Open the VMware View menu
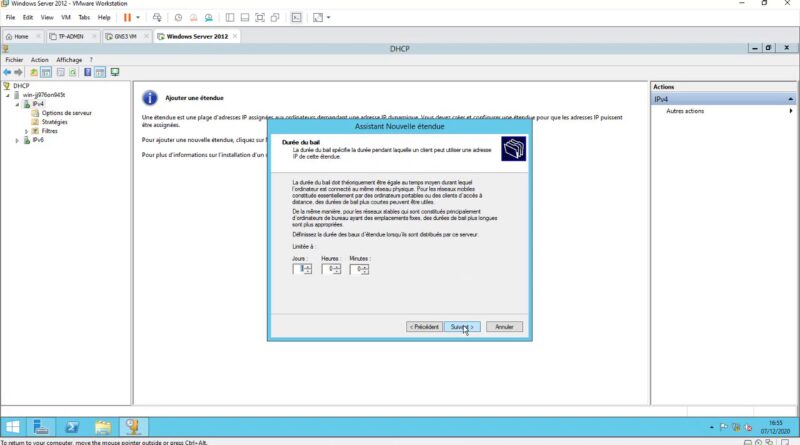Image resolution: width=800 pixels, height=445 pixels. pyautogui.click(x=47, y=17)
